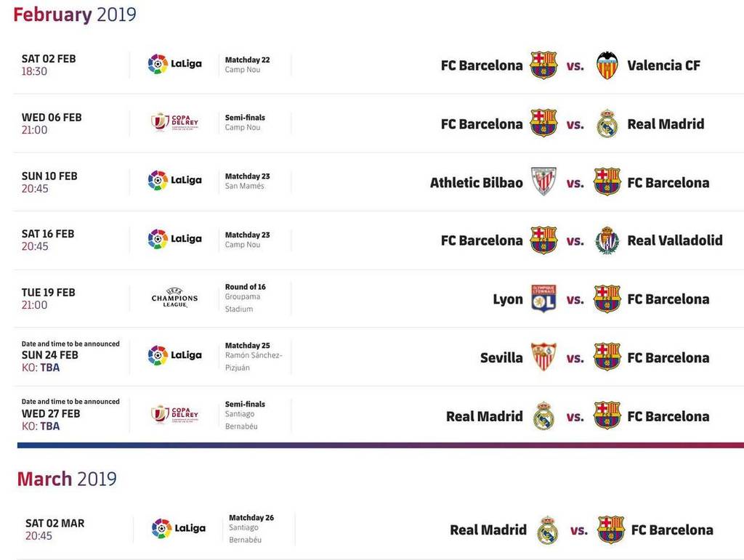This screenshot has width=744, height=560.
Task: Select the SAT 02 FEB date entry
Action: (x=49, y=65)
